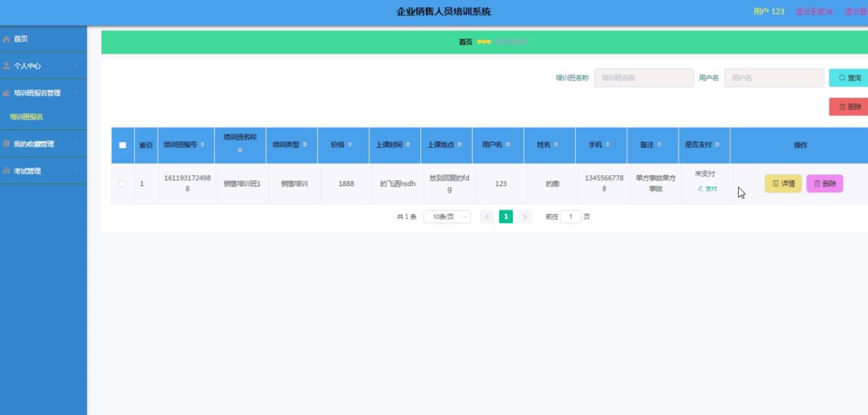Click the 企业销售人员培训系统 title
The width and height of the screenshot is (868, 415).
point(444,11)
